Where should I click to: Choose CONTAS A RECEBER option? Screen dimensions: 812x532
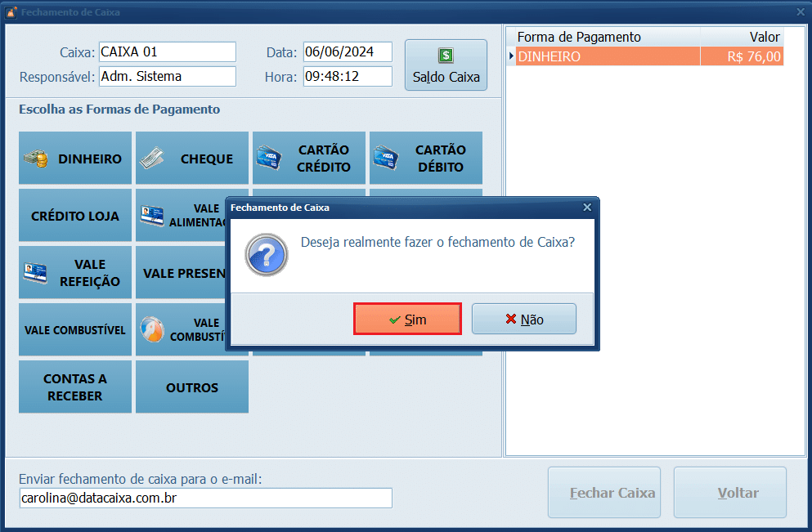pos(75,387)
